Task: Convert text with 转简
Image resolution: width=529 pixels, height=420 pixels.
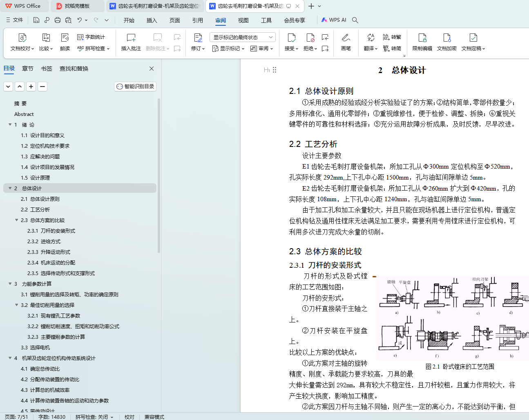Action: coord(392,48)
